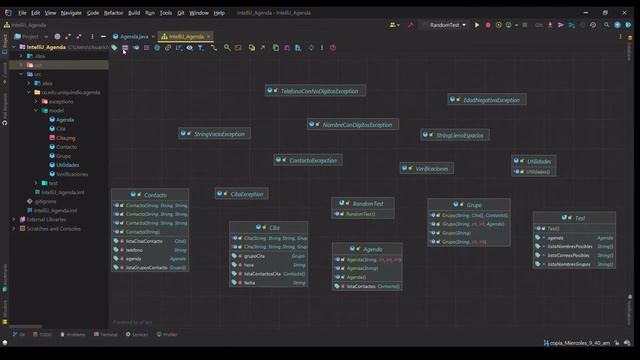Image resolution: width=640 pixels, height=360 pixels.
Task: Click the diagonal arrow icon in the diagram toolbar
Action: click(x=262, y=48)
